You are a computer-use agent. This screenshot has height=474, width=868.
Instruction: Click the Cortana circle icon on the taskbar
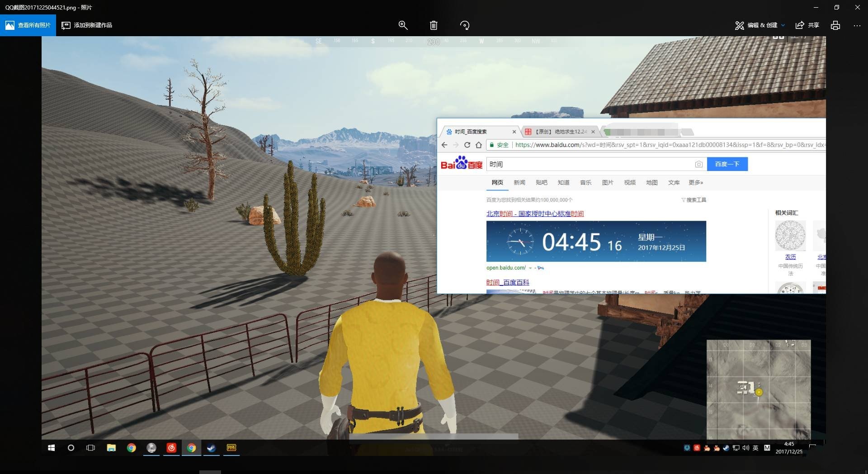(71, 448)
